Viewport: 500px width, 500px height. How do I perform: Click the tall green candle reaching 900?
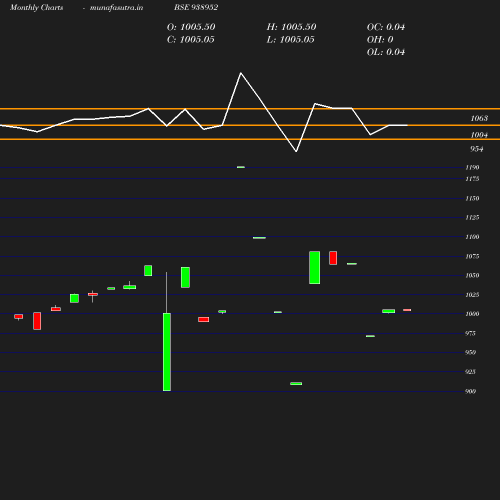[x=167, y=352]
